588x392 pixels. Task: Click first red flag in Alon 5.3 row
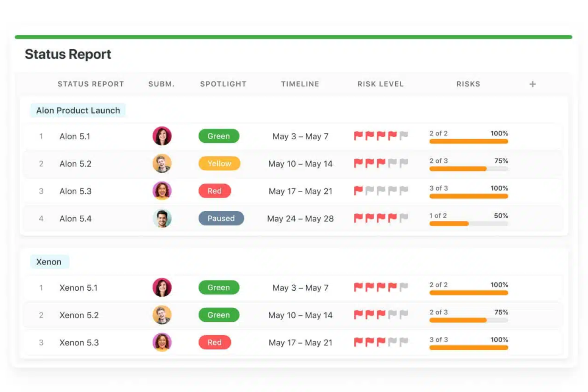(x=358, y=191)
